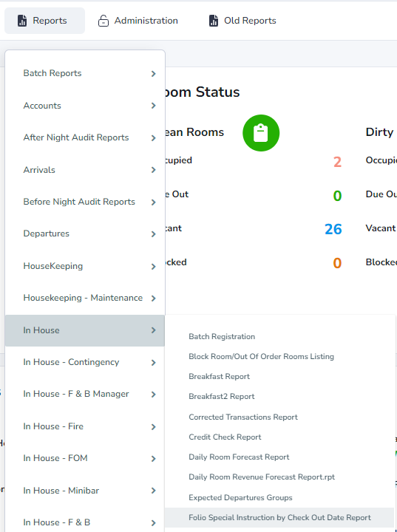Open HouseKeeping reports menu
Screen dimensions: 397x532
tap(85, 266)
